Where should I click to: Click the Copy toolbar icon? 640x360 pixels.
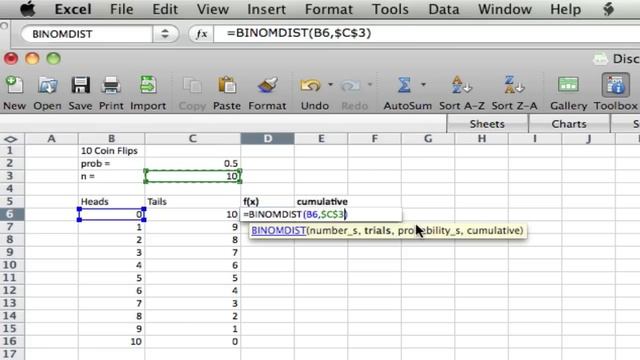pos(192,85)
